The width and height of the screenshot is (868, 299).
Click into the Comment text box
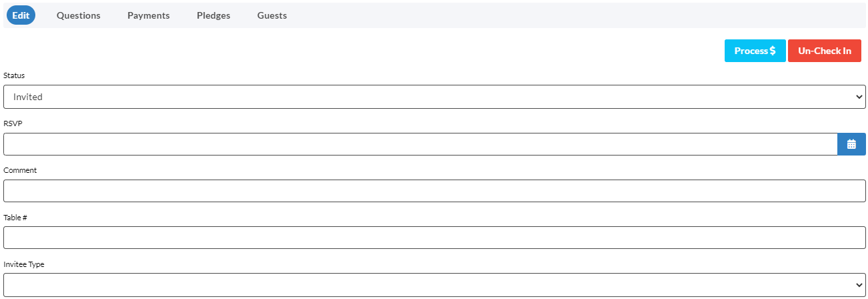point(435,191)
